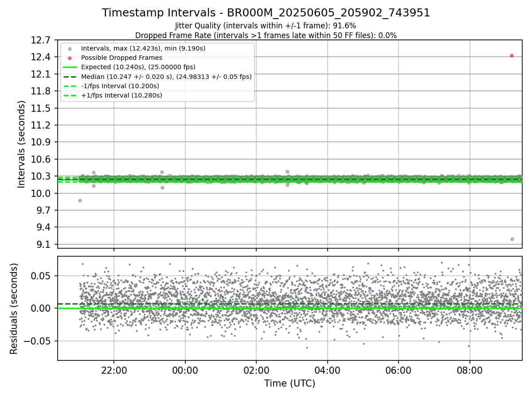This screenshot has width=532, height=399.
Task: Click the plot title Timestamp Intervals
Action: pos(266,13)
